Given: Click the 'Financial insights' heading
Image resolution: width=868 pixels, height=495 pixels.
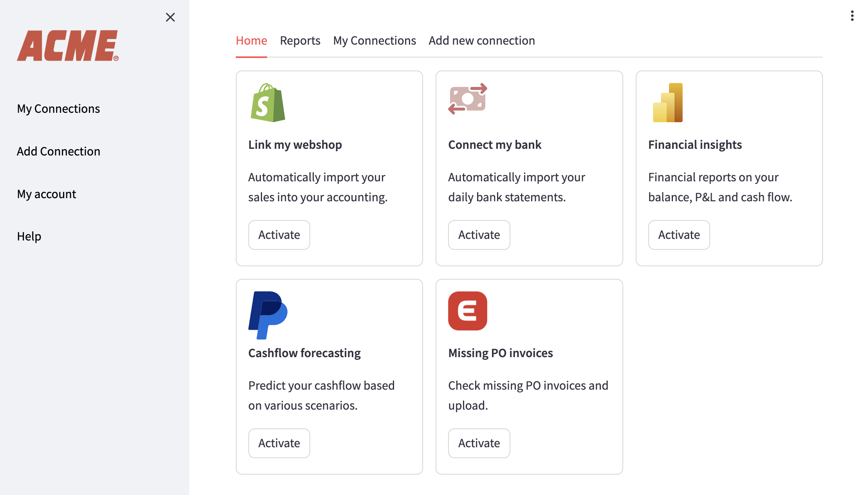Looking at the screenshot, I should tap(695, 145).
